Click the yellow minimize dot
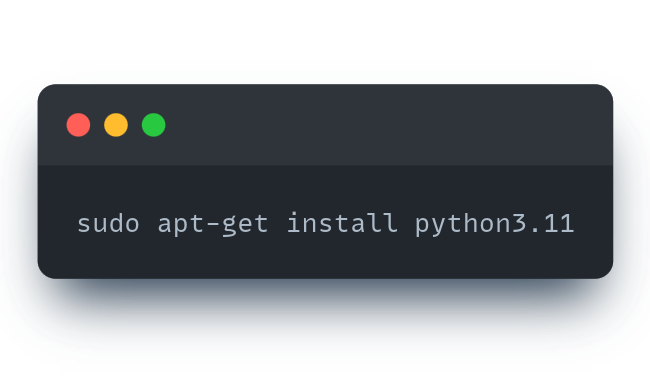 pos(116,125)
